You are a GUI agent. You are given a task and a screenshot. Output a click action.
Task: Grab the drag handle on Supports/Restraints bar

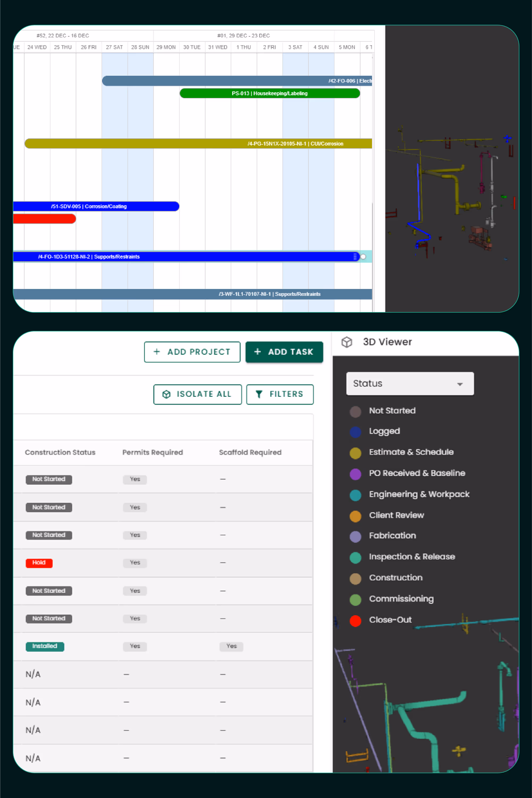(x=355, y=257)
